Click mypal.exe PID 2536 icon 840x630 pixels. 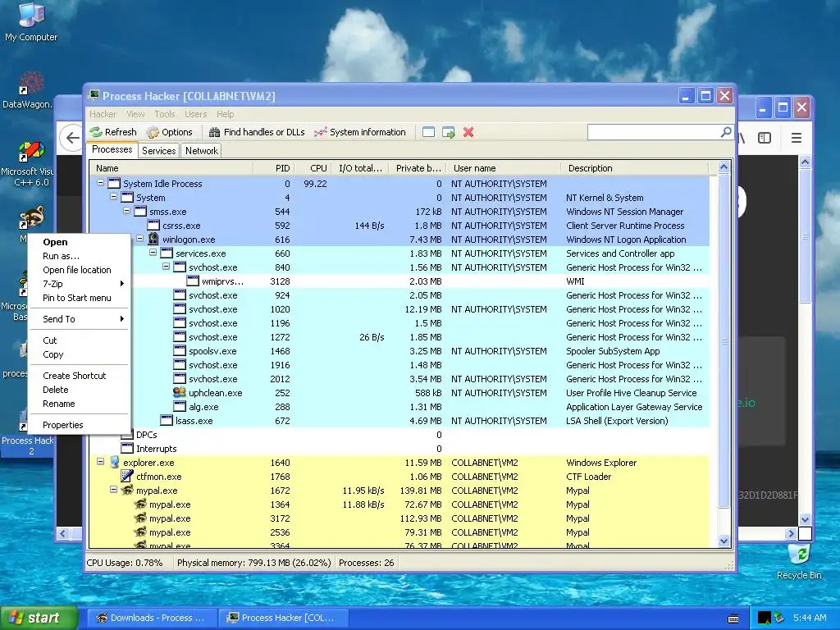click(139, 532)
